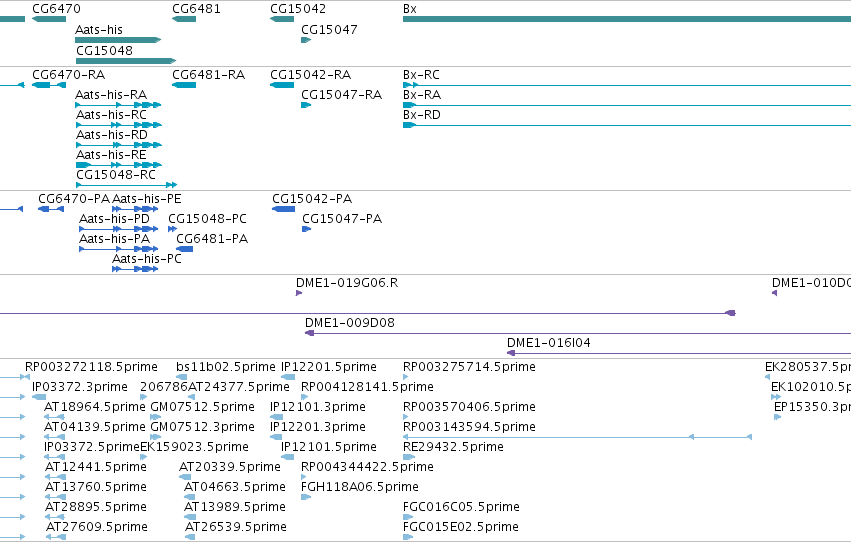
Task: Select the CG15047 gene feature
Action: 306,40
